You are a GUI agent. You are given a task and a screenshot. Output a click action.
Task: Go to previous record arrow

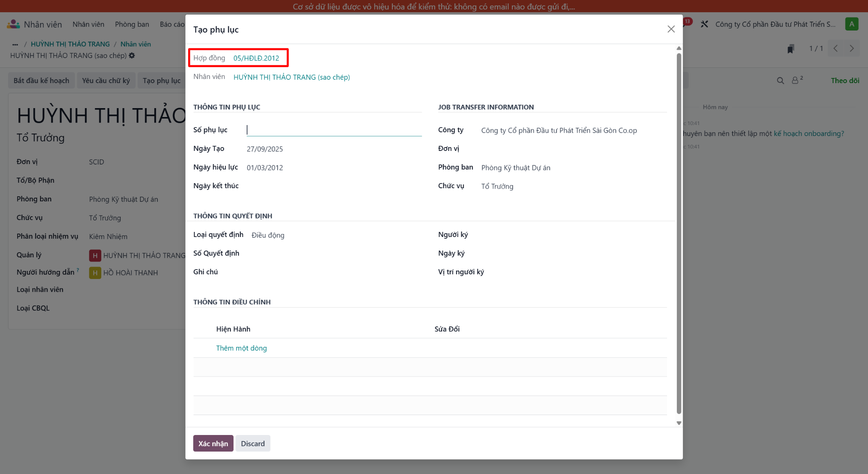(x=835, y=48)
